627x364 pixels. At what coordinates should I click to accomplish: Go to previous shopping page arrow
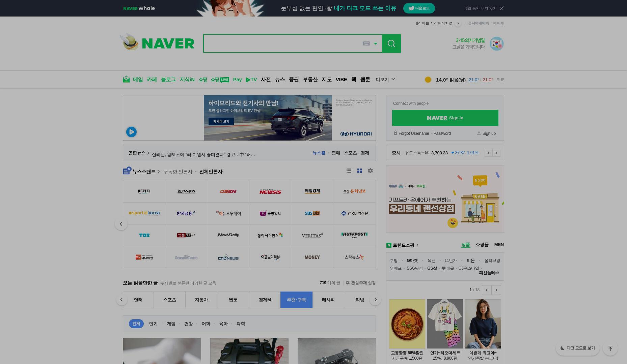(x=487, y=290)
